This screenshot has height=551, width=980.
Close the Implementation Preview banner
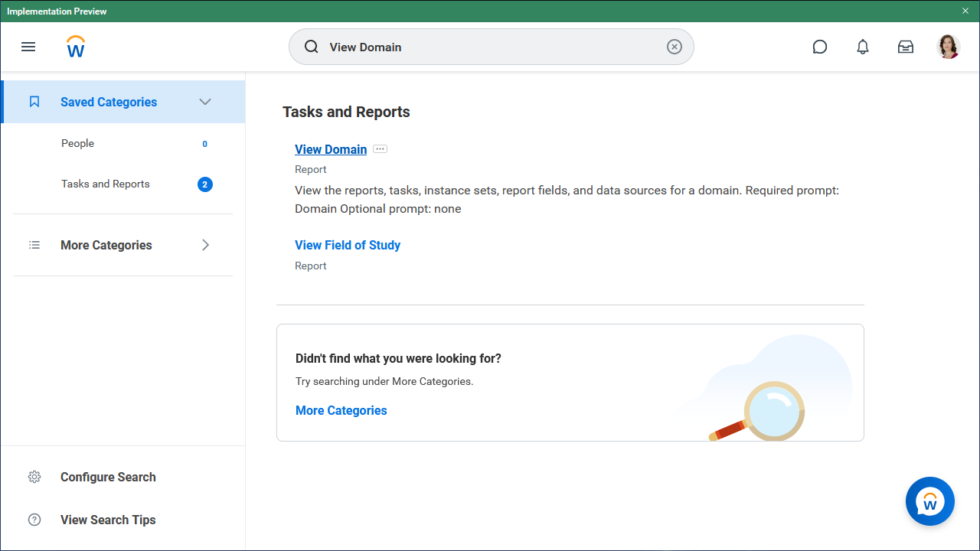[x=965, y=11]
